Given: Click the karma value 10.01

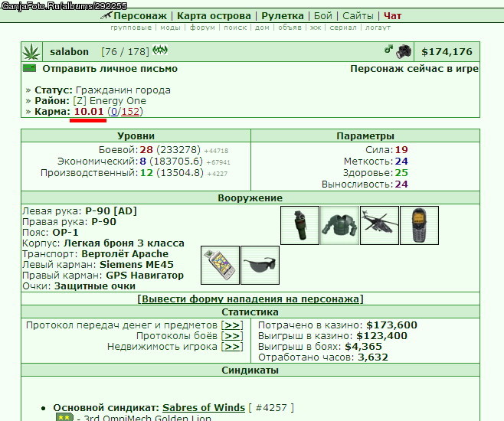Looking at the screenshot, I should tap(89, 112).
